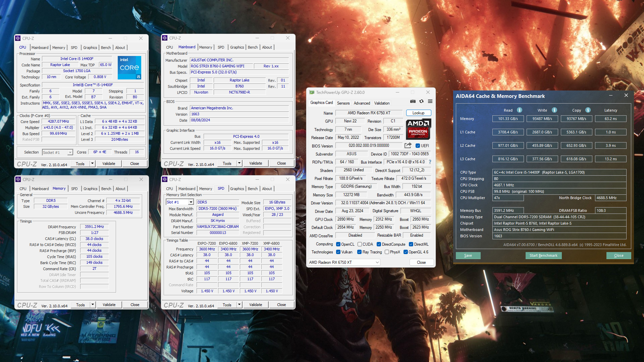Click the Save button in AIDA64
The image size is (644, 362).
pos(468,255)
